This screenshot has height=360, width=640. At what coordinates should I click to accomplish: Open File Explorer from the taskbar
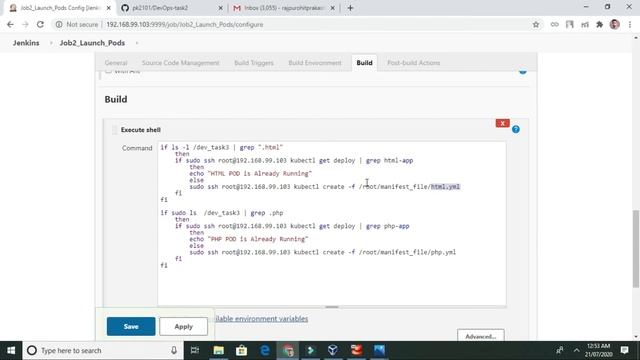click(x=219, y=350)
